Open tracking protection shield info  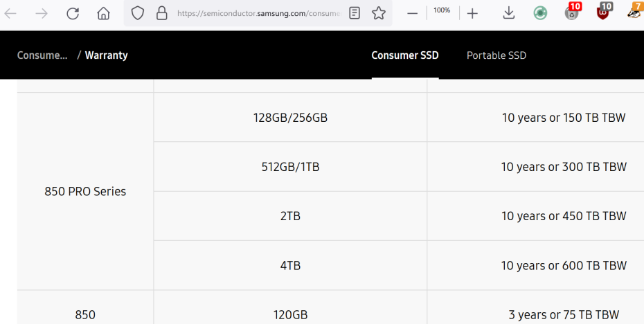pos(138,13)
